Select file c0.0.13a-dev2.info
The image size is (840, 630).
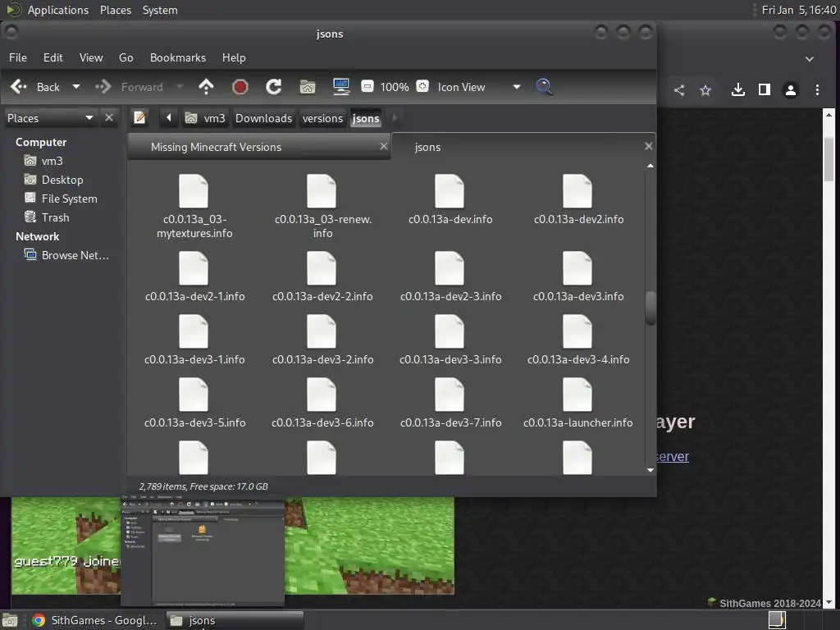click(578, 199)
